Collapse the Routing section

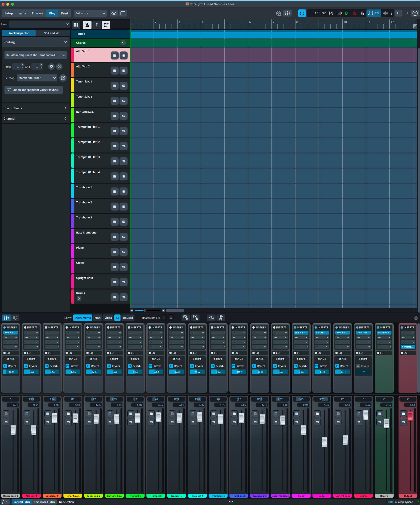(36, 42)
